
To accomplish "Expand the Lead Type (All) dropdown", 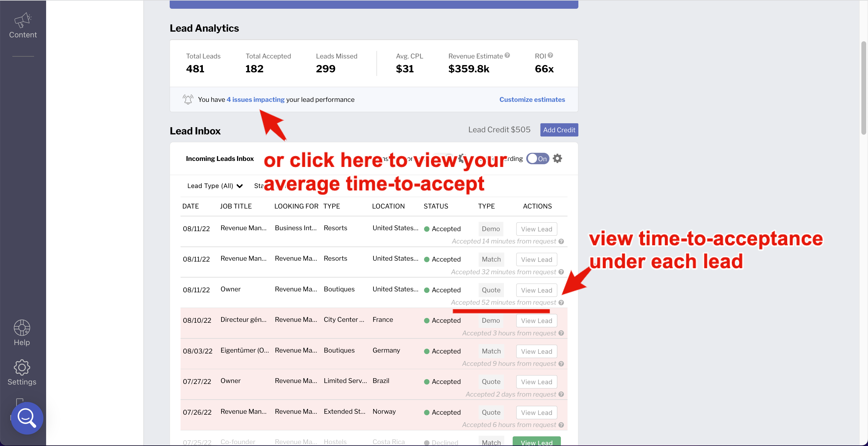I will point(215,186).
